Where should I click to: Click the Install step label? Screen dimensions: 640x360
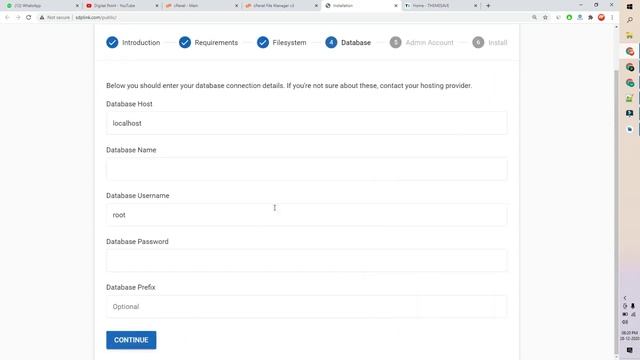coord(498,42)
